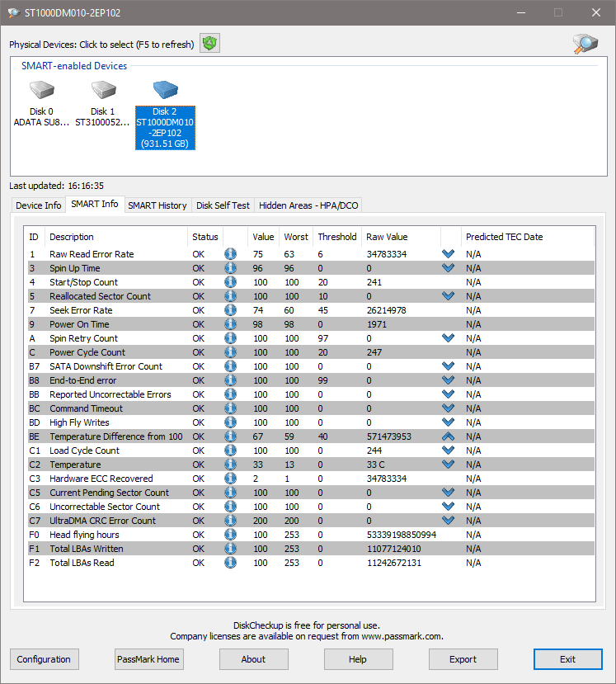Viewport: 616px width, 684px height.
Task: Sort by the Predicted TEC Date column header
Action: (x=528, y=237)
